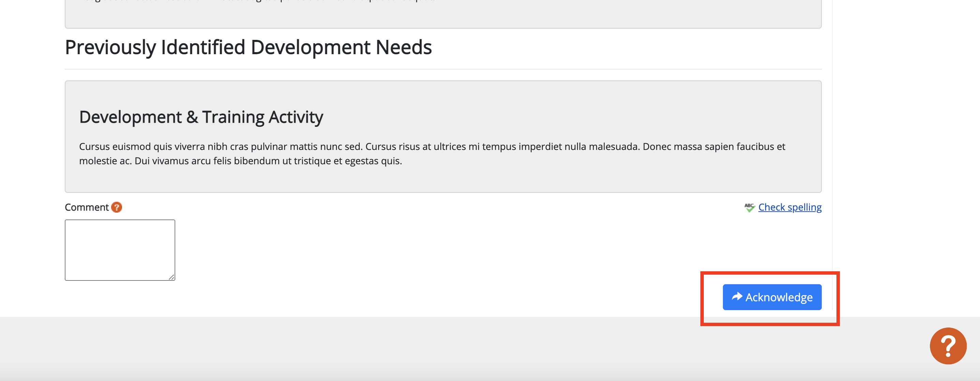Open the Check spelling link

tap(790, 207)
